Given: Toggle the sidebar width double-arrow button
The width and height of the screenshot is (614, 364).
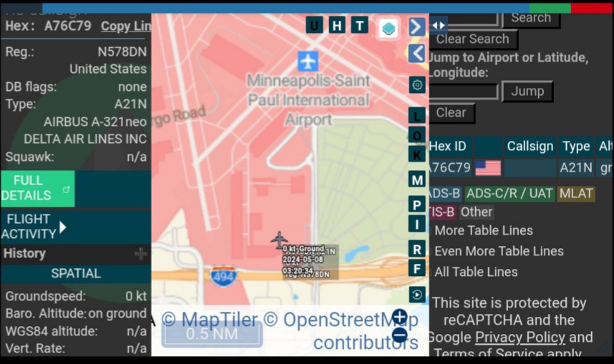Looking at the screenshot, I should (x=439, y=26).
